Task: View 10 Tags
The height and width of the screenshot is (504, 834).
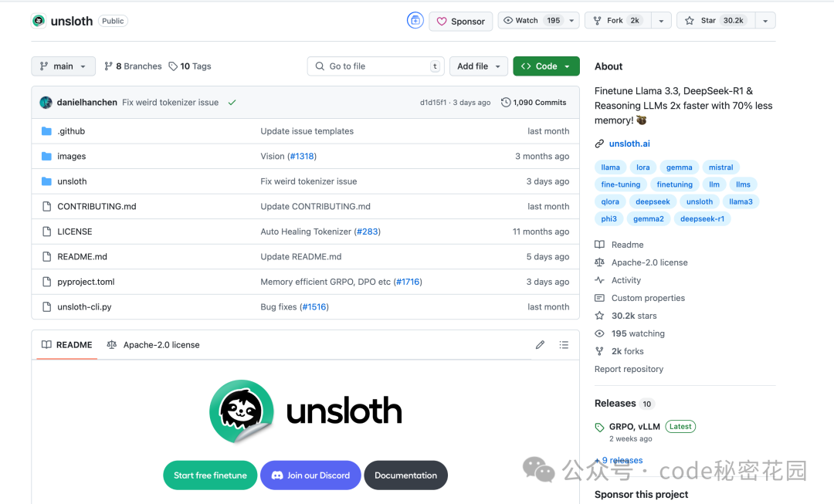Action: tap(190, 66)
